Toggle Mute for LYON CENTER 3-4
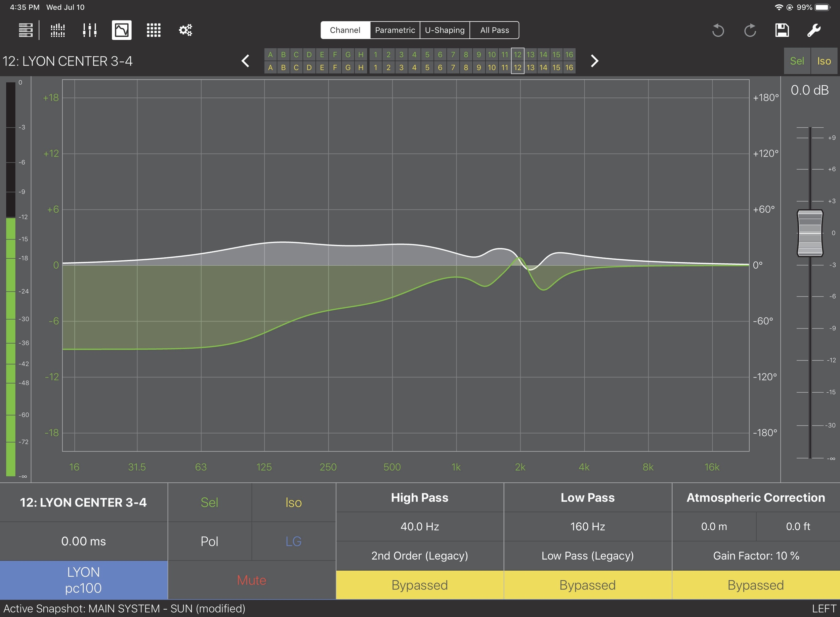This screenshot has width=840, height=617. [251, 580]
